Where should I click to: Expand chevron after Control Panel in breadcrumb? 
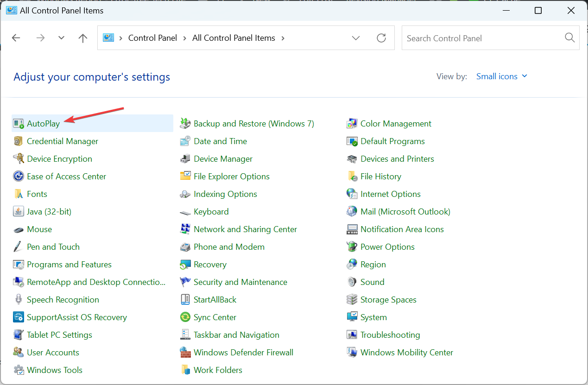coord(185,38)
